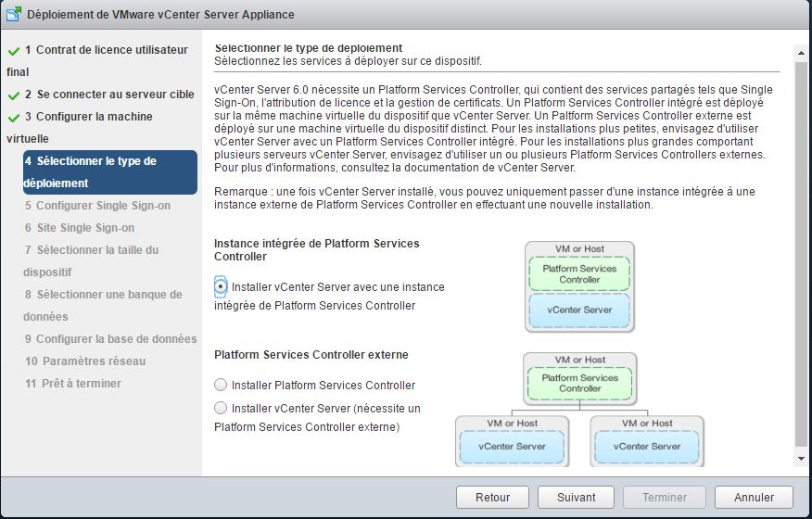Proceed with the Suivant button

(576, 498)
